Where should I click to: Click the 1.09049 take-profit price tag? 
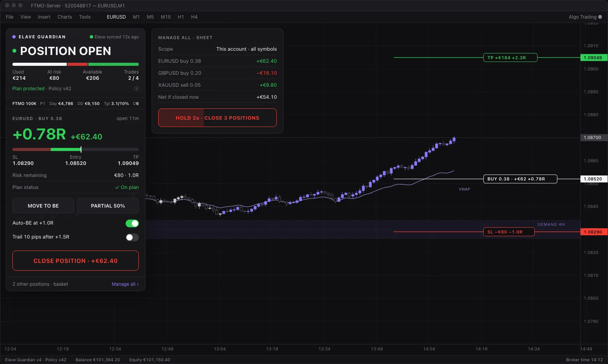pos(594,58)
